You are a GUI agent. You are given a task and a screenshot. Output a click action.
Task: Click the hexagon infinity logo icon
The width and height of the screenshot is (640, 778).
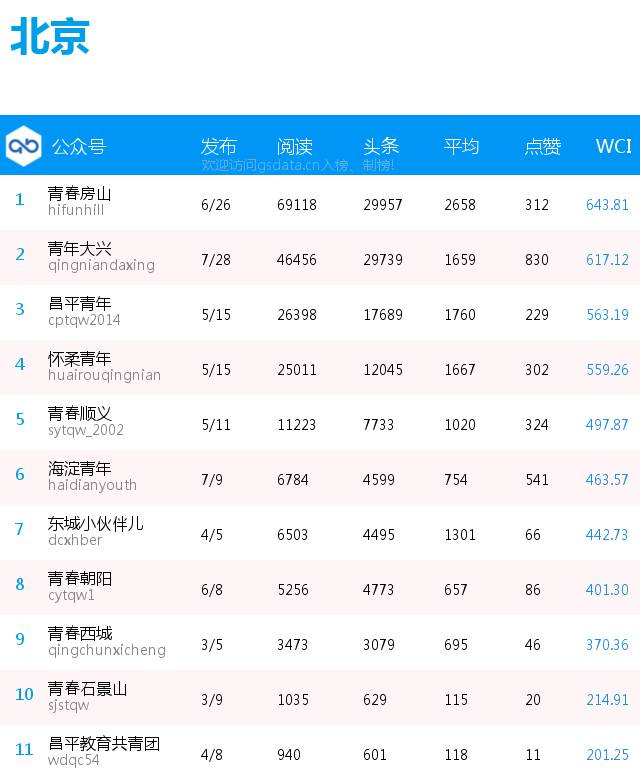23,146
